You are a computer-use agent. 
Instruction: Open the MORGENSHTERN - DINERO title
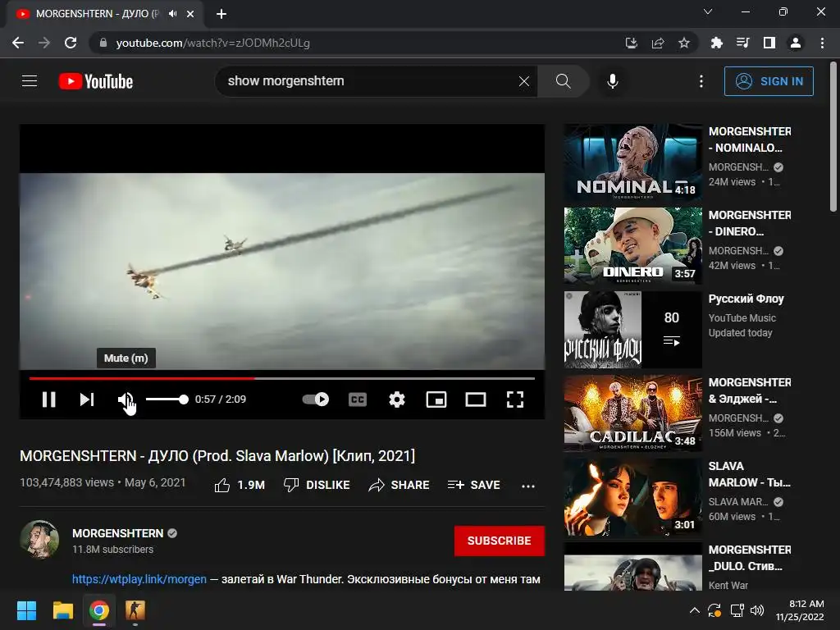750,223
